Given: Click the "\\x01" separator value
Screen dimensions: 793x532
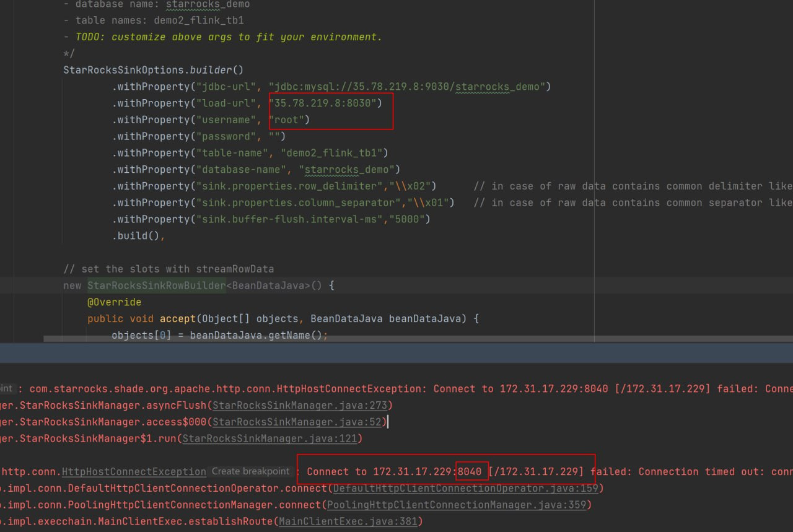Looking at the screenshot, I should tap(428, 203).
